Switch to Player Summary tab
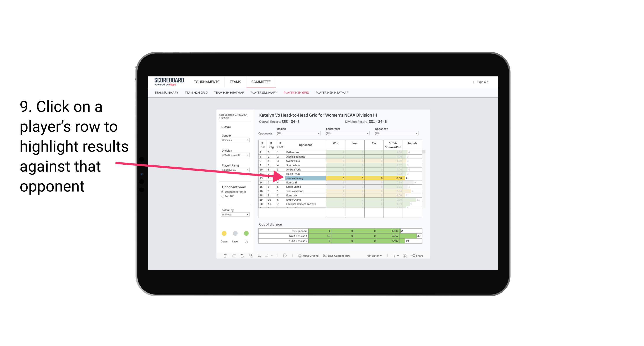This screenshot has height=346, width=644. coord(263,93)
